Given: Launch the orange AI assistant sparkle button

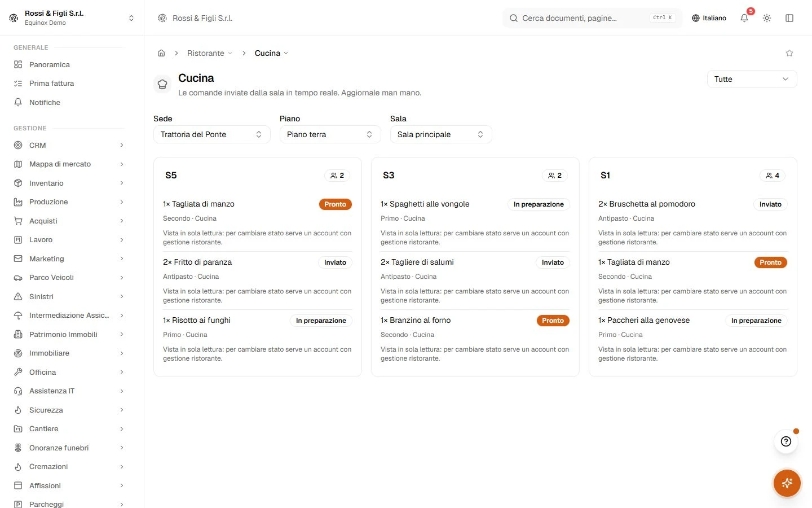Looking at the screenshot, I should click(787, 483).
